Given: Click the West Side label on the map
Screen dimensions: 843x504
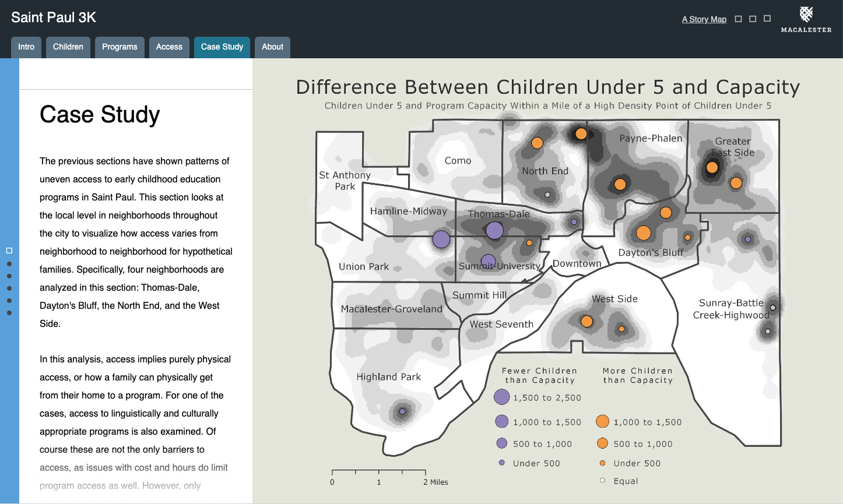Looking at the screenshot, I should click(614, 298).
